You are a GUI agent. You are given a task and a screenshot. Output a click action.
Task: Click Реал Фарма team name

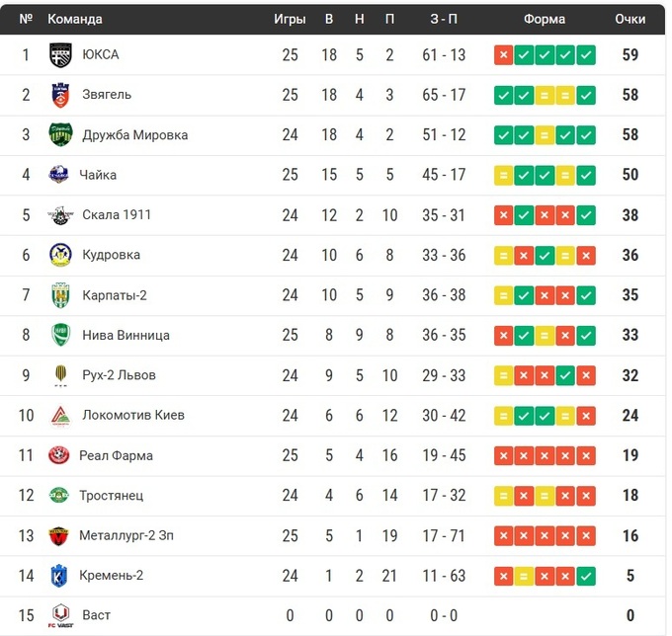point(118,456)
